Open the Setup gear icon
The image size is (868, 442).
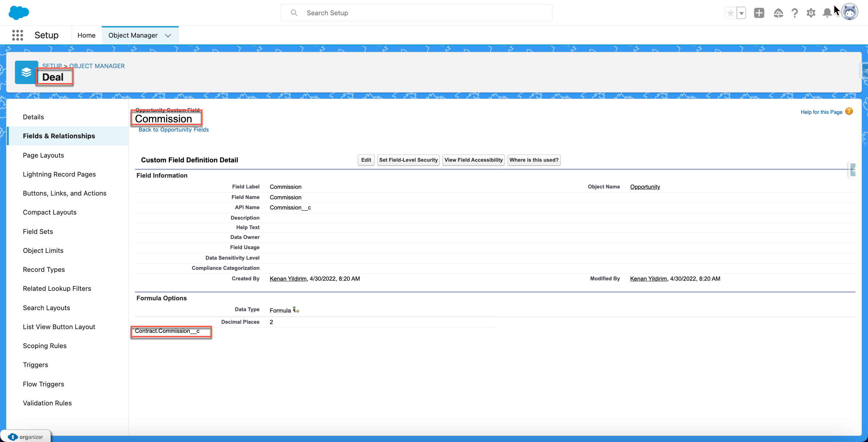pyautogui.click(x=811, y=13)
